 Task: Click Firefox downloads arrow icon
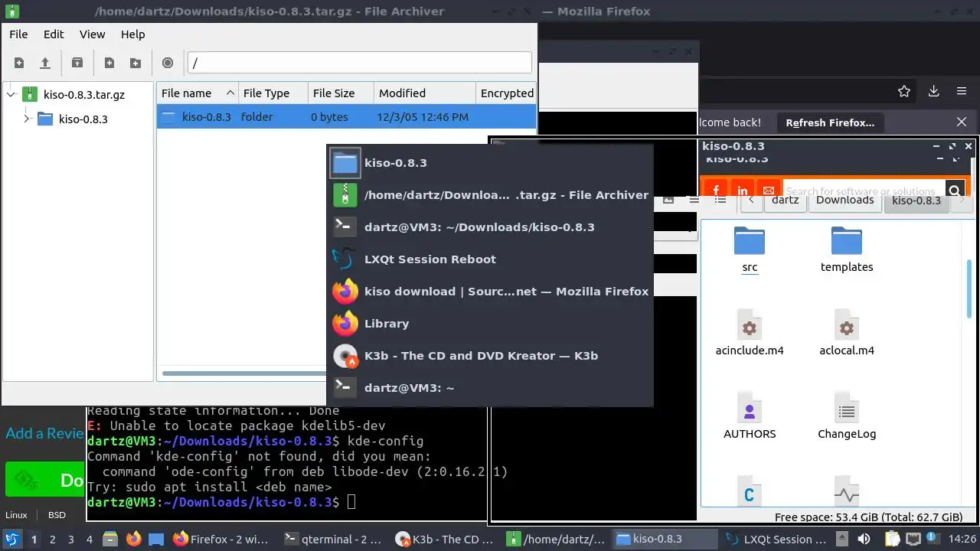click(x=933, y=91)
